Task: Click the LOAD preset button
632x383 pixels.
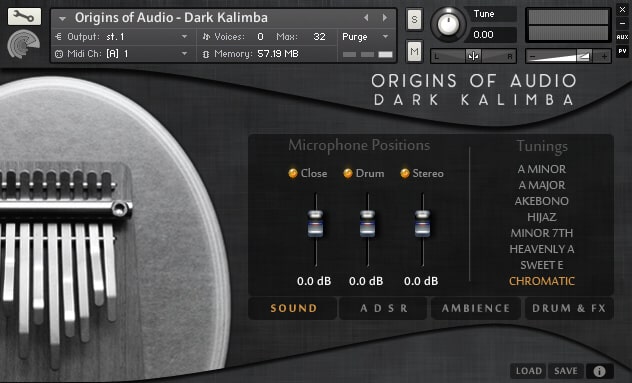Action: coord(528,371)
